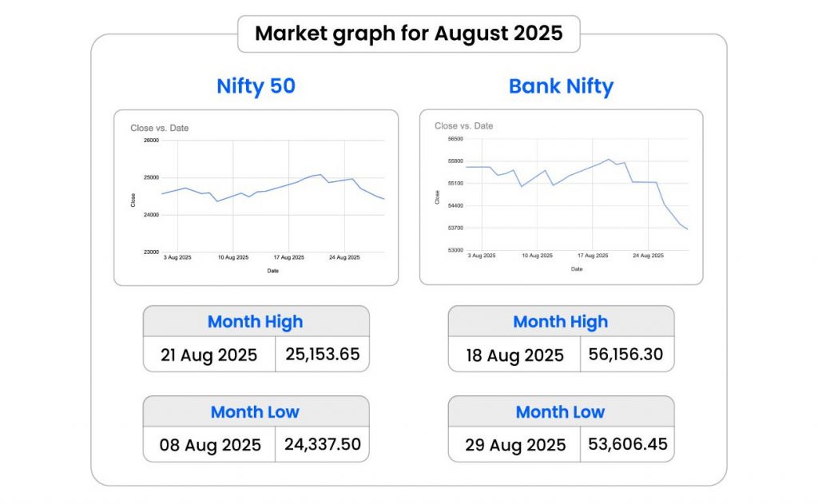The width and height of the screenshot is (818, 504).
Task: Select the 29 Aug 2025 date cell
Action: [514, 445]
